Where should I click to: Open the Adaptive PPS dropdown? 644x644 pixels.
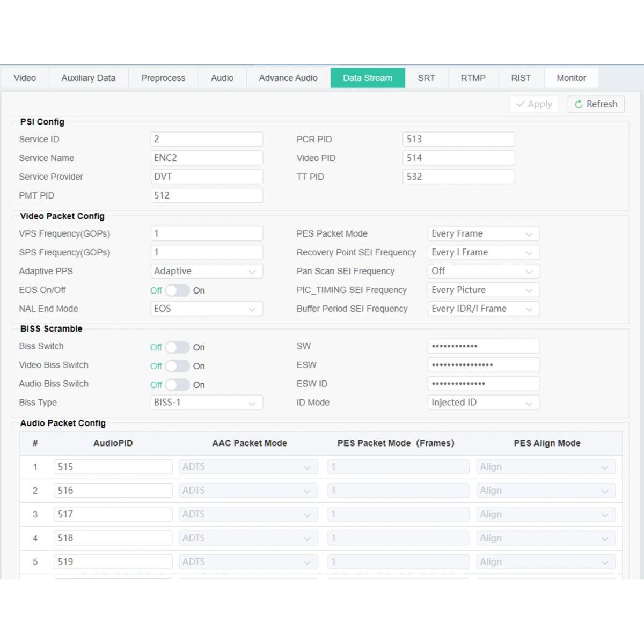207,272
